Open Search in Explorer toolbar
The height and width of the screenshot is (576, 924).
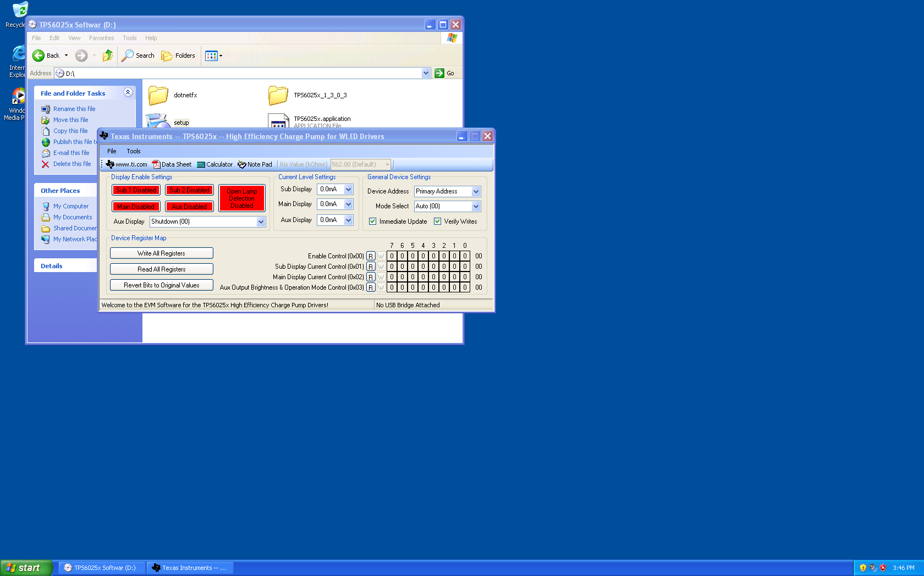pos(138,56)
